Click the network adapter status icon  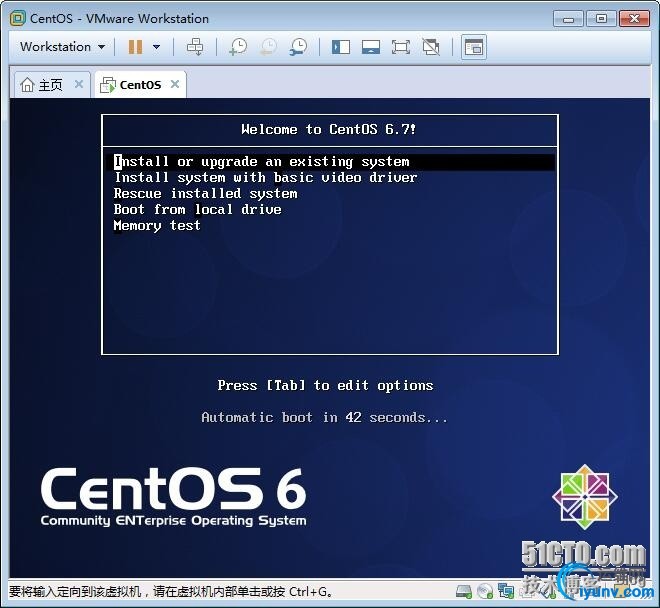[506, 592]
